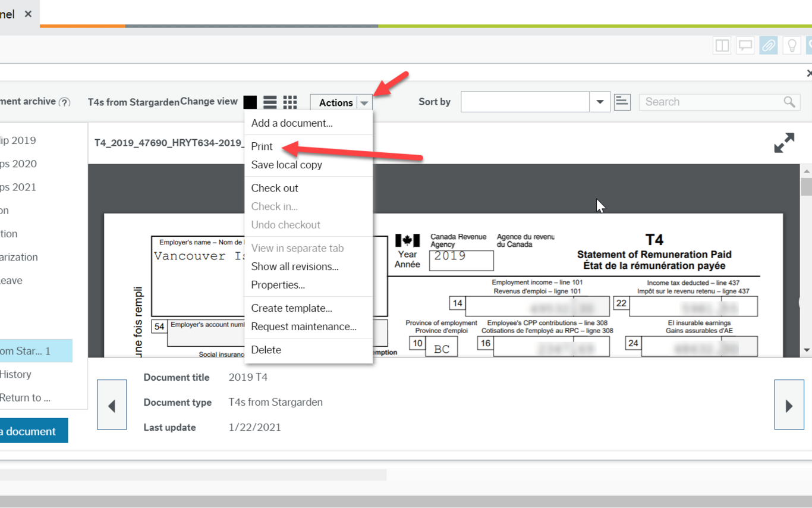Open the split panel view

click(722, 45)
